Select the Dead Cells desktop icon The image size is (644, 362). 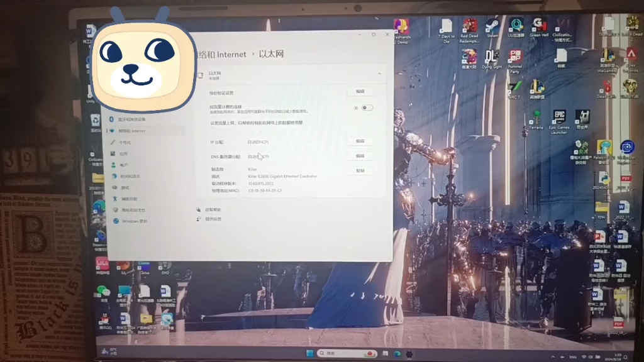[x=607, y=89]
